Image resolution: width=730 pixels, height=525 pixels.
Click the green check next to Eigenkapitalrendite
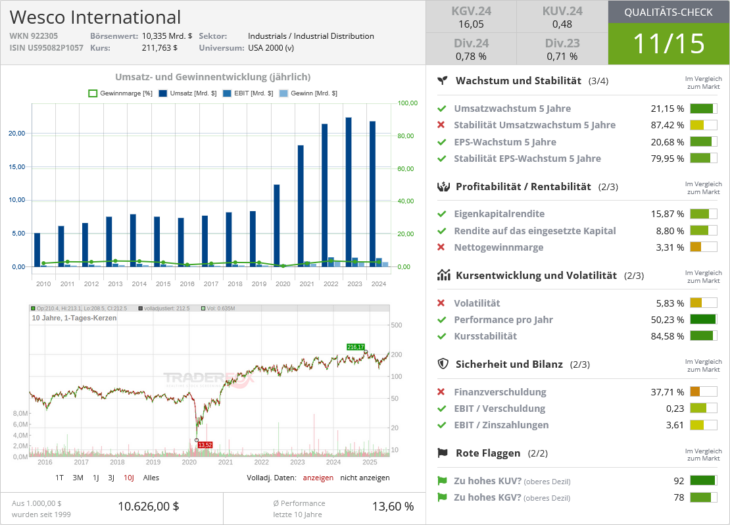(442, 214)
